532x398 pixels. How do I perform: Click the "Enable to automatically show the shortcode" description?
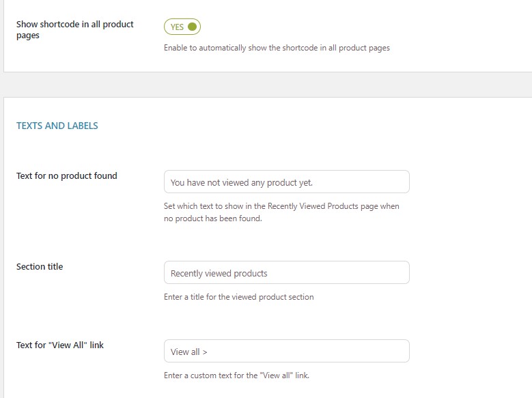click(277, 48)
